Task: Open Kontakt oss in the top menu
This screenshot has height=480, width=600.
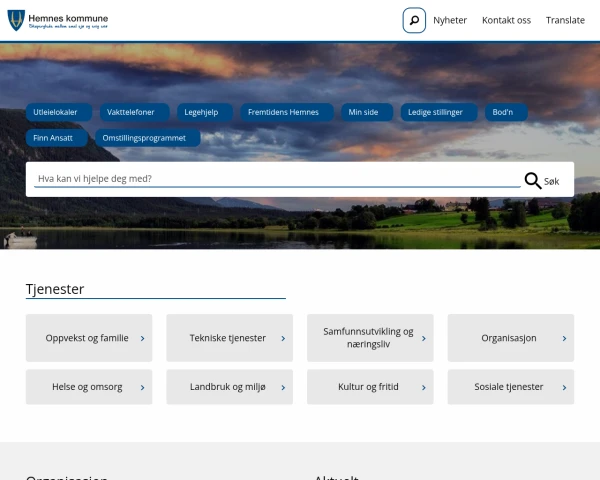Action: (506, 20)
